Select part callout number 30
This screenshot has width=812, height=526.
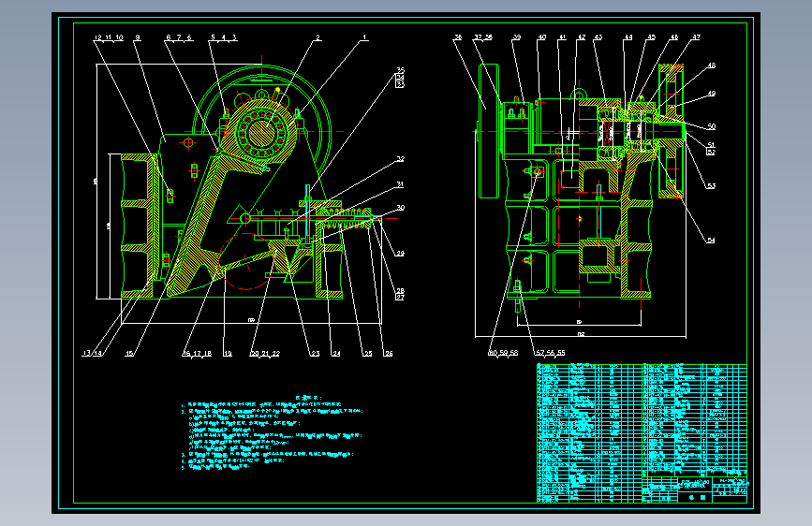click(400, 208)
